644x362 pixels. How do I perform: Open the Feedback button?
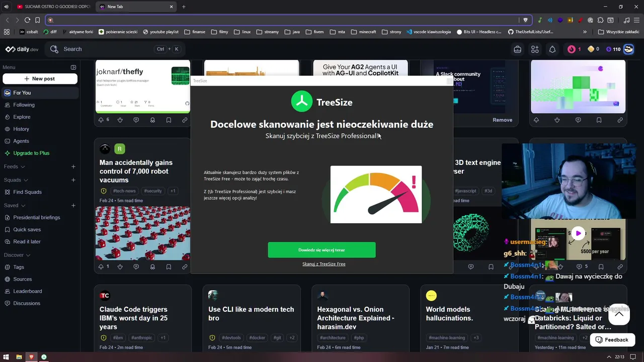(x=612, y=340)
